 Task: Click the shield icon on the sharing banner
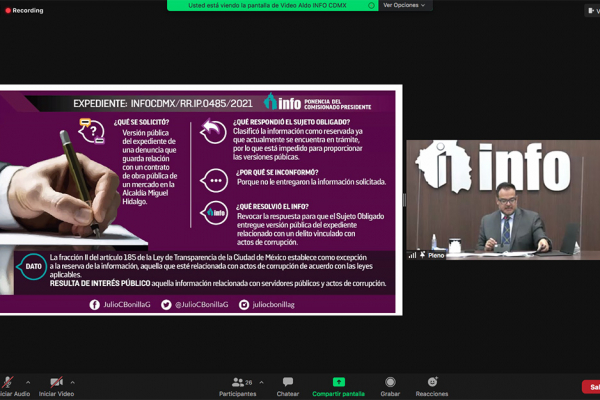[371, 5]
